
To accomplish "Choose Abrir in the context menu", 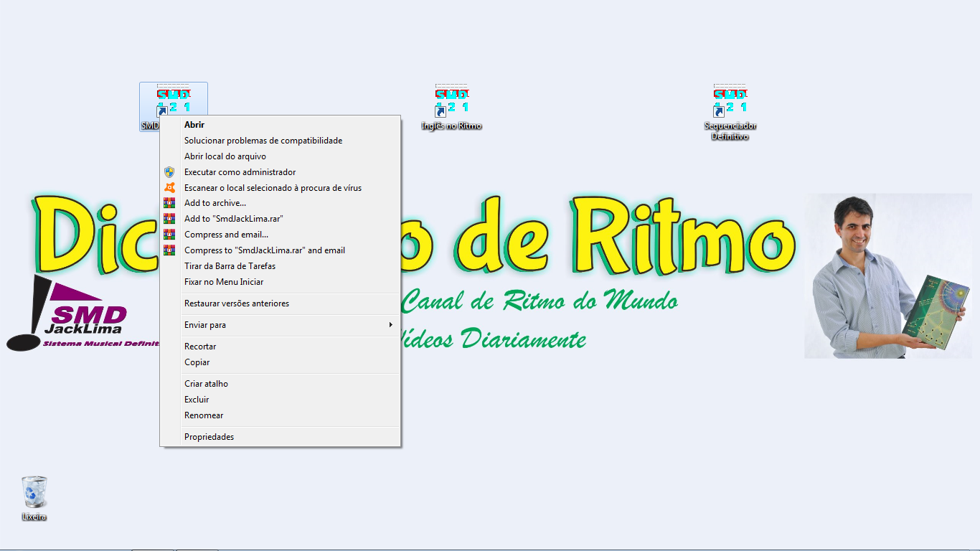I will [x=194, y=125].
